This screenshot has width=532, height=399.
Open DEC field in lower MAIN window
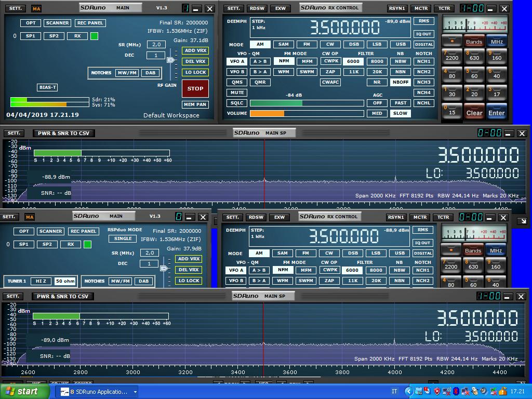[x=149, y=263]
